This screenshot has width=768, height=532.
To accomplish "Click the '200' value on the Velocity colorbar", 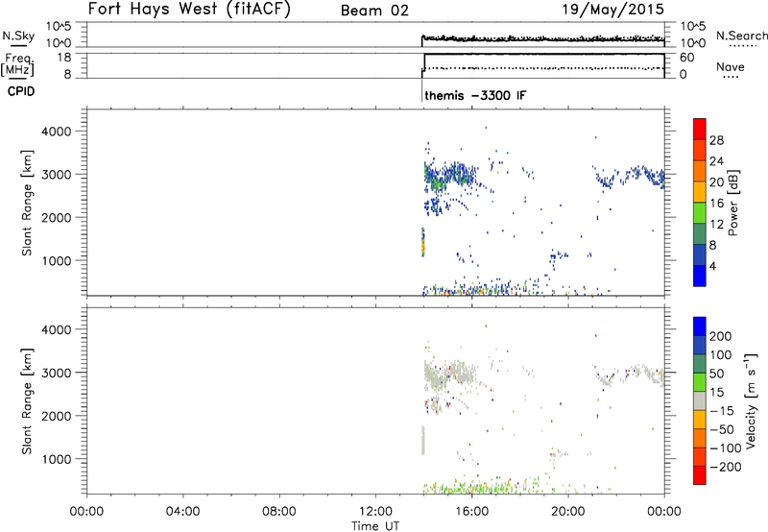I will click(x=721, y=336).
